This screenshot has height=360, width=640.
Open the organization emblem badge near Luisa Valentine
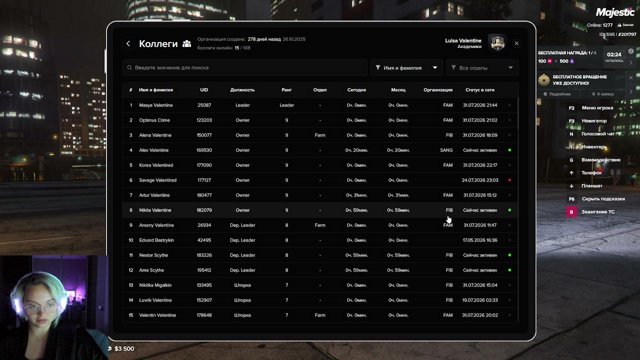tap(497, 43)
